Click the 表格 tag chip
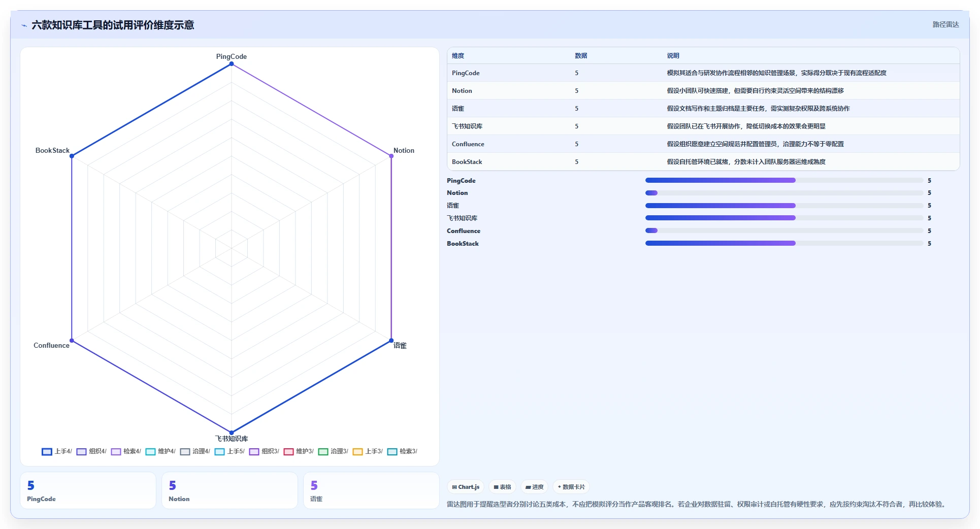Screen dimensions: 980x529 pos(502,487)
